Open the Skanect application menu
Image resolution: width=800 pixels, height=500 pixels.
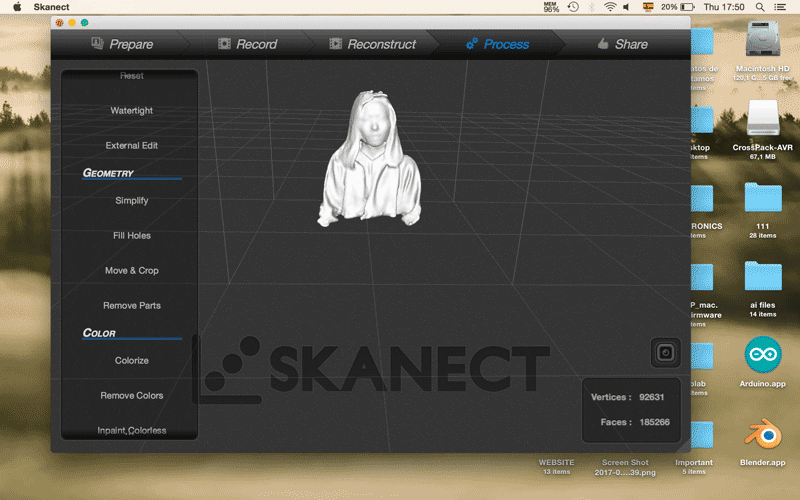(x=51, y=7)
